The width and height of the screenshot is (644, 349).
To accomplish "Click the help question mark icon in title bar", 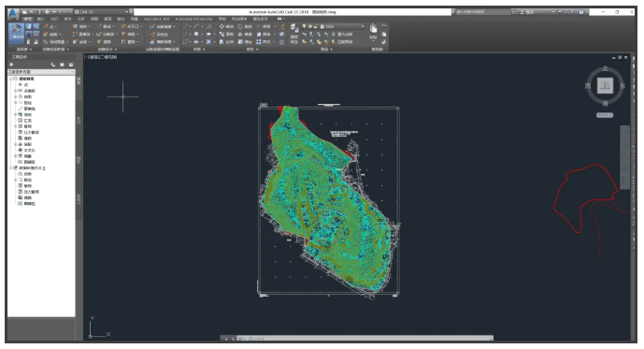I will click(580, 12).
